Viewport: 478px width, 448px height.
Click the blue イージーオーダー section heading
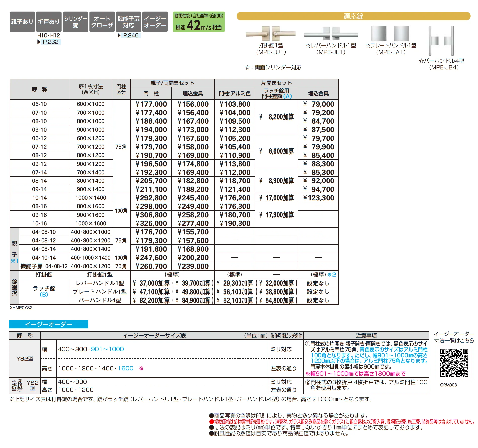[48, 324]
